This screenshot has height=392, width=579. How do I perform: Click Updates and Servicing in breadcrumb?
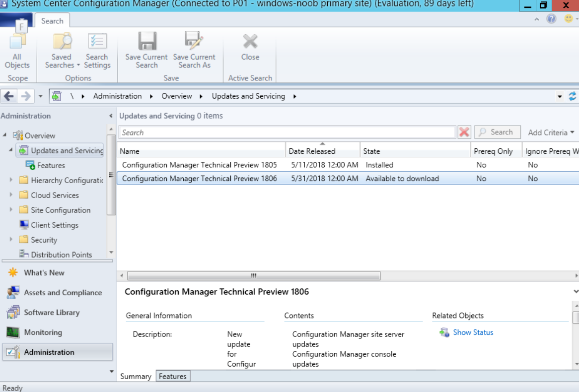248,96
